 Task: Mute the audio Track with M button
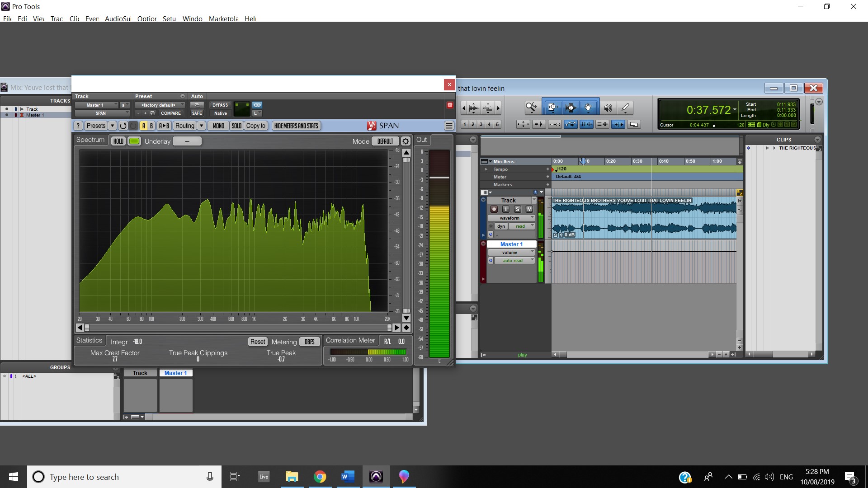tap(529, 209)
